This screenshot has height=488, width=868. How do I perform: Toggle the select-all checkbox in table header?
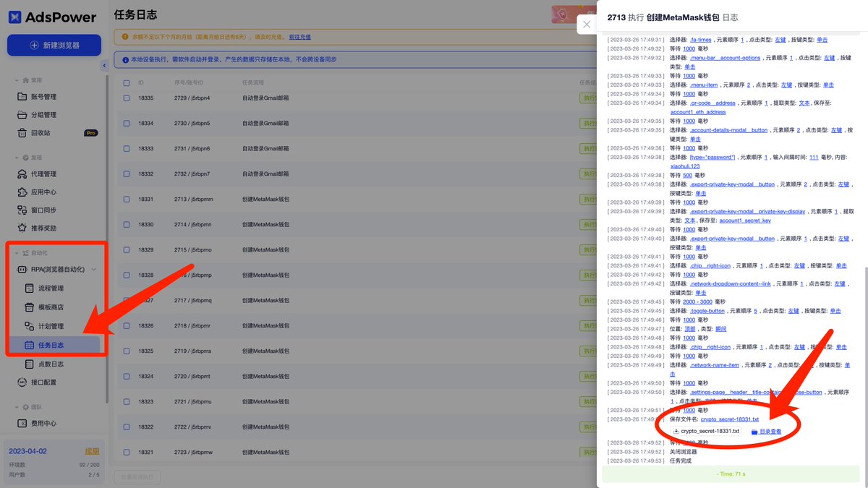[127, 82]
